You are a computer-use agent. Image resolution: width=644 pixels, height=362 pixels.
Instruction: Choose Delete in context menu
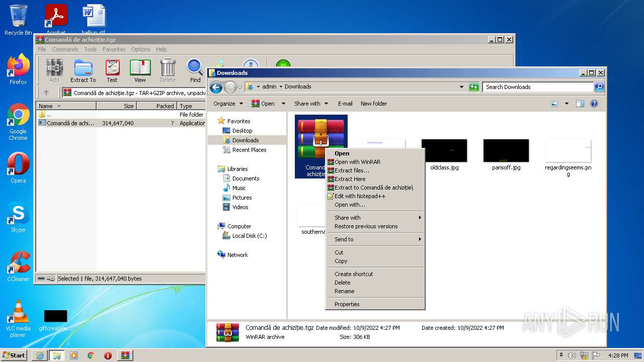pos(375,283)
